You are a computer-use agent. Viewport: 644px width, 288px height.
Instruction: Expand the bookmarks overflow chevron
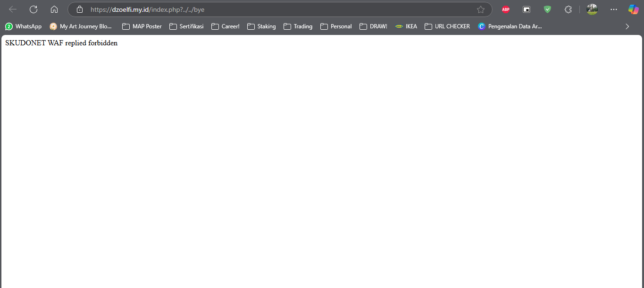tap(627, 26)
